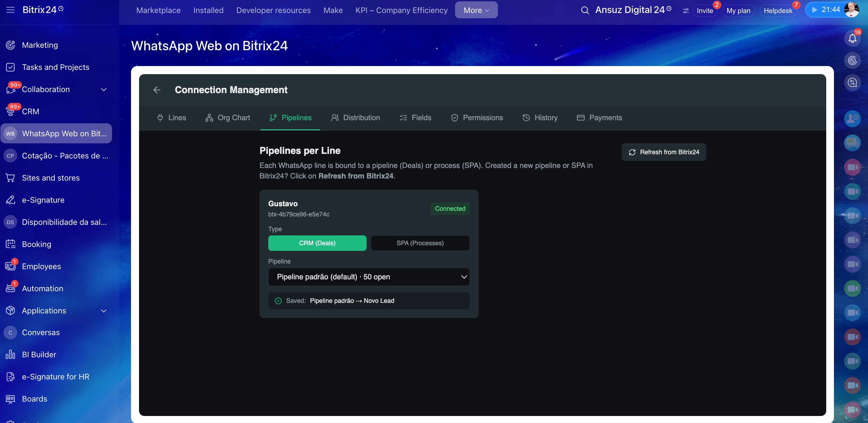Viewport: 868px width, 423px height.
Task: Click the line ID btx-4b79ce96-e5e74c
Action: (299, 214)
